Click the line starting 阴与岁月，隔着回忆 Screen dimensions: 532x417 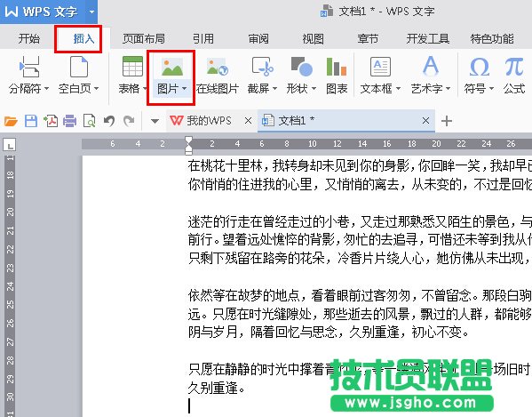[x=329, y=332]
